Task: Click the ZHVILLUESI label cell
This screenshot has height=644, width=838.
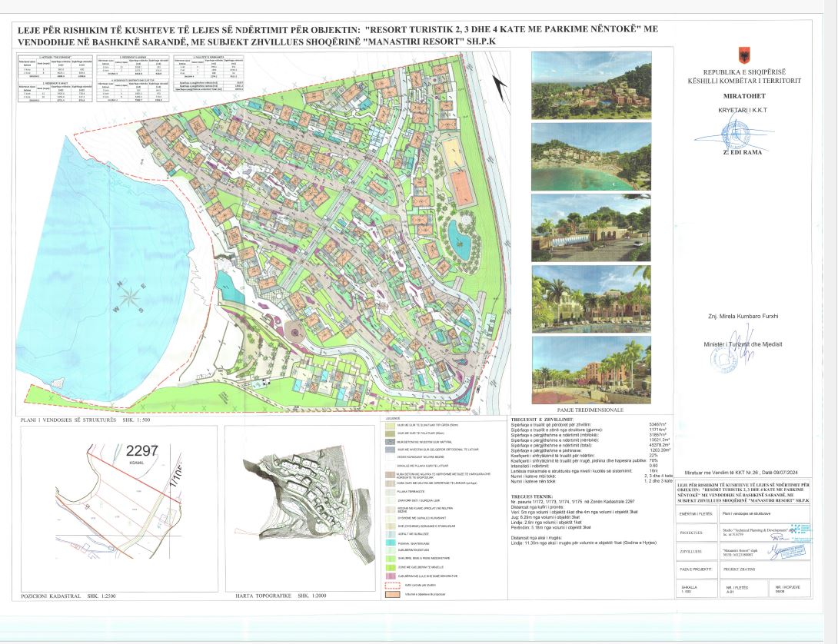Action: [697, 552]
